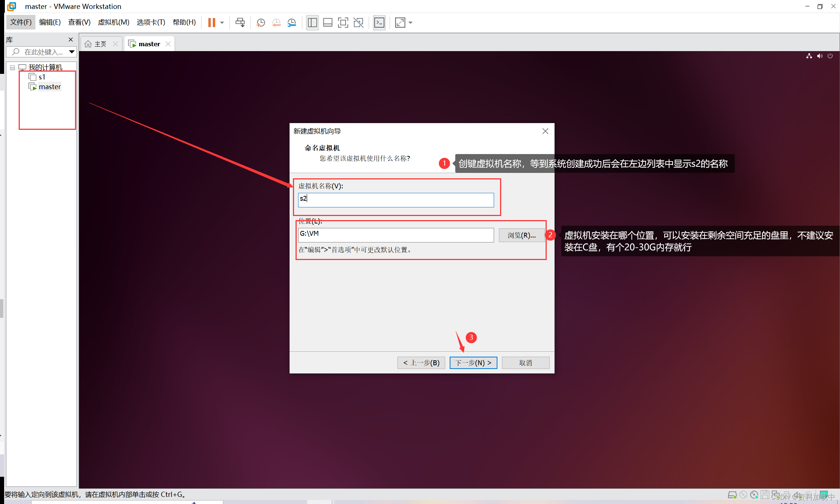840x504 pixels.
Task: Click the stretch guest display icon
Action: point(400,23)
